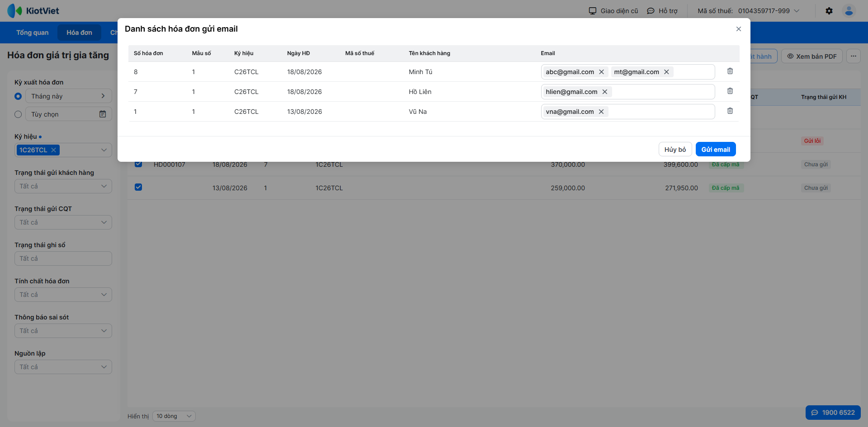Click the 13/08/2026 date in the dialog

[x=304, y=112]
